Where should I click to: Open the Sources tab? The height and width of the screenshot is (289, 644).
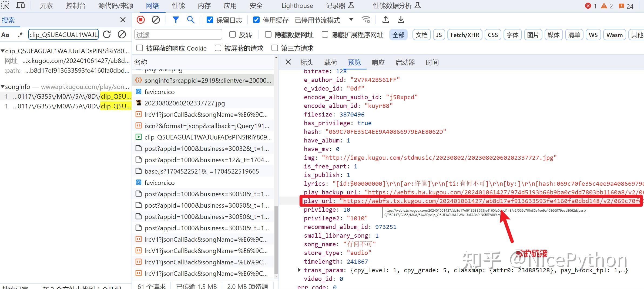pos(116,6)
